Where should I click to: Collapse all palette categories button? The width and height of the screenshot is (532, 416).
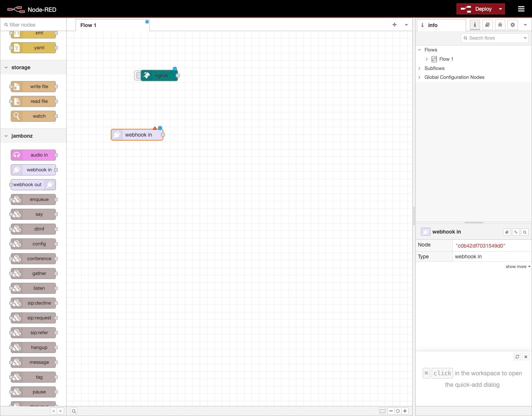pyautogui.click(x=53, y=411)
